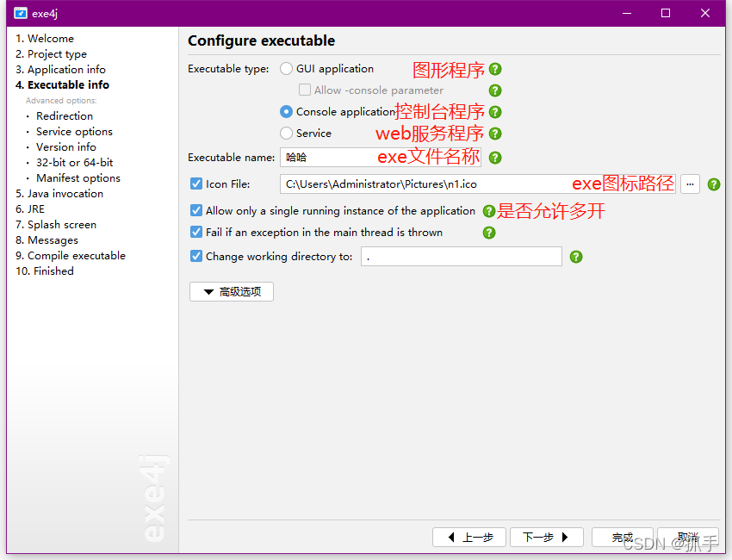732x560 pixels.
Task: Open Version info advanced section
Action: pos(66,147)
